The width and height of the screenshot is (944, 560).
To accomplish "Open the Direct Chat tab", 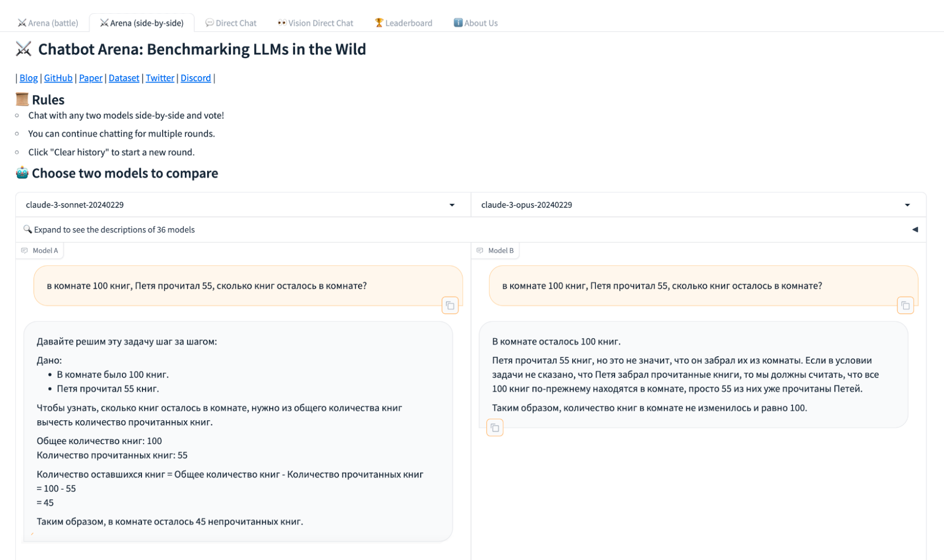I will point(231,23).
